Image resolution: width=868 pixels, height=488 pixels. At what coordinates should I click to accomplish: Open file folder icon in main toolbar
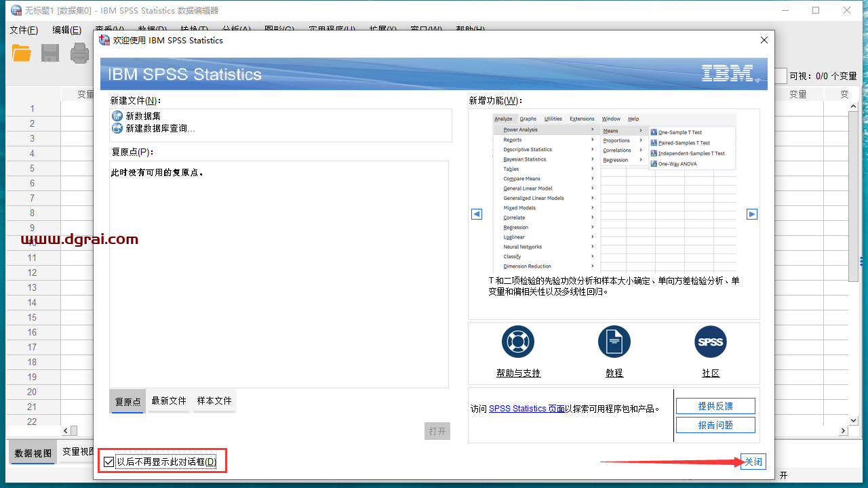(22, 53)
